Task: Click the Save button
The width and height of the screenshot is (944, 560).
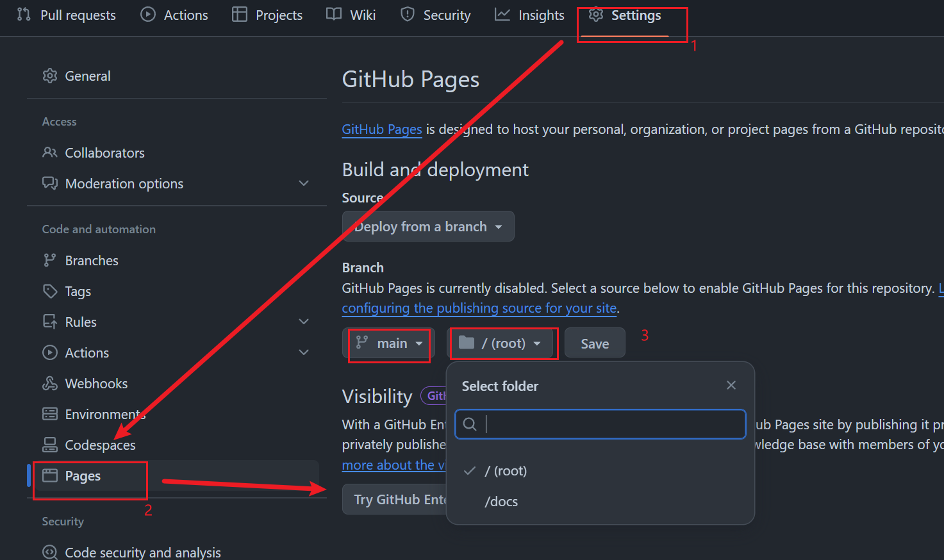Action: click(595, 343)
